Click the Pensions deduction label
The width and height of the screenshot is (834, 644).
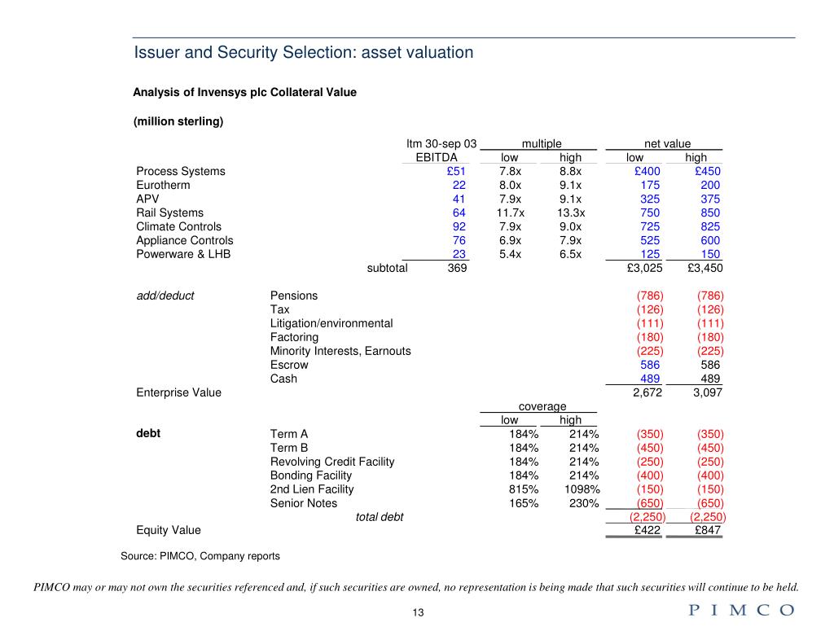tap(293, 296)
